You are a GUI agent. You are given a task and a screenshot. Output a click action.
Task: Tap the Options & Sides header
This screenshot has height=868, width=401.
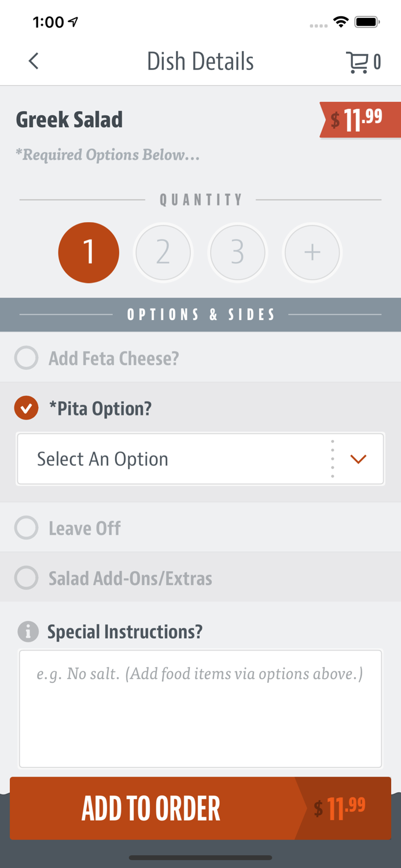[x=200, y=315]
